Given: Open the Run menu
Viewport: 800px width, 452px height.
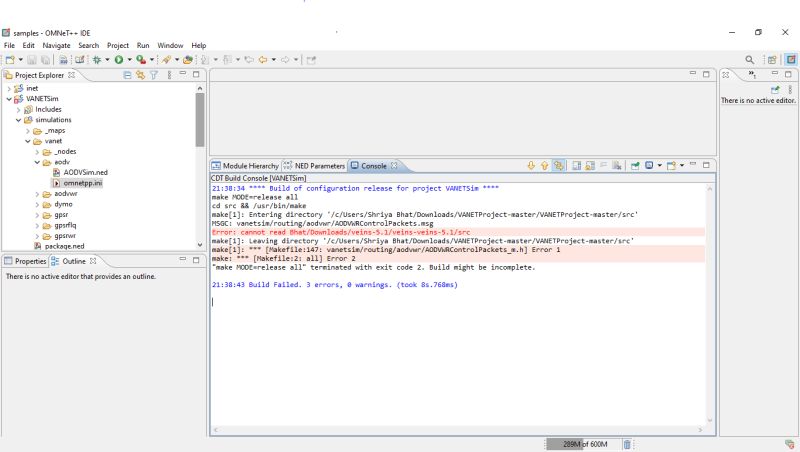Looking at the screenshot, I should click(143, 45).
